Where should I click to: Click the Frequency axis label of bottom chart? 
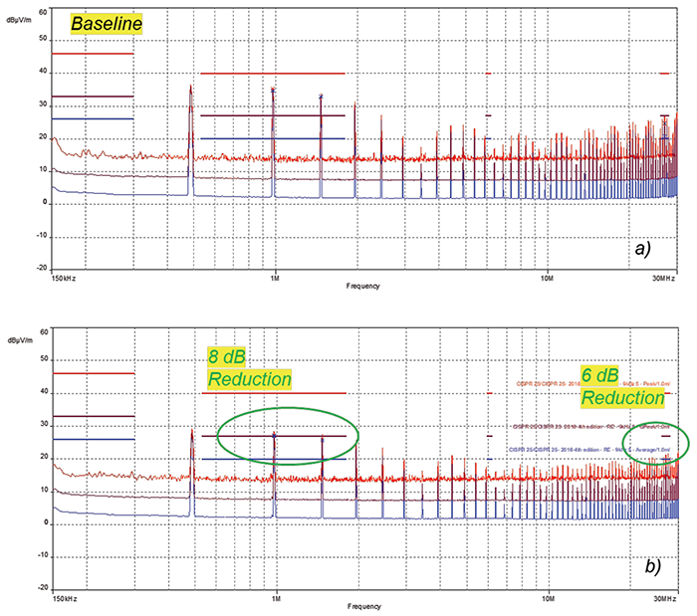coord(362,606)
